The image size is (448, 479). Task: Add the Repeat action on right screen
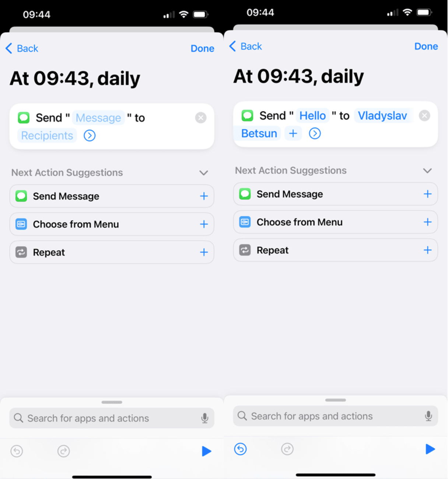click(x=427, y=250)
